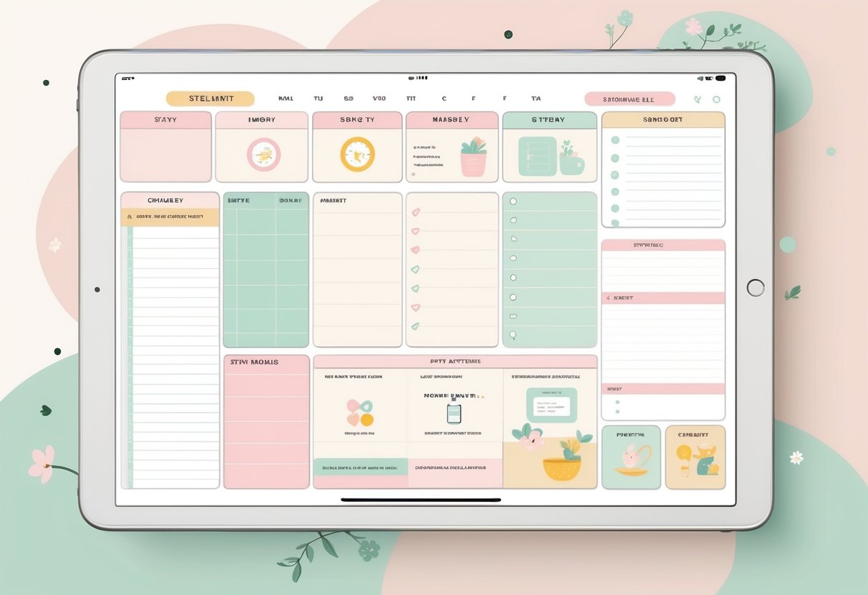Toggle the top circular checkbox in the green checklist
Viewport: 868px width, 595px height.
[x=512, y=202]
